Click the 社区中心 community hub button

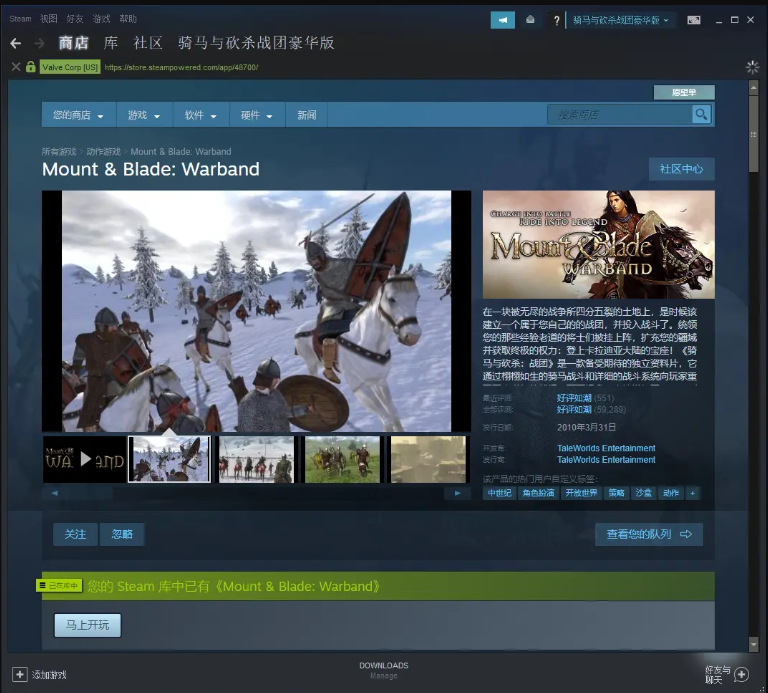tap(681, 169)
